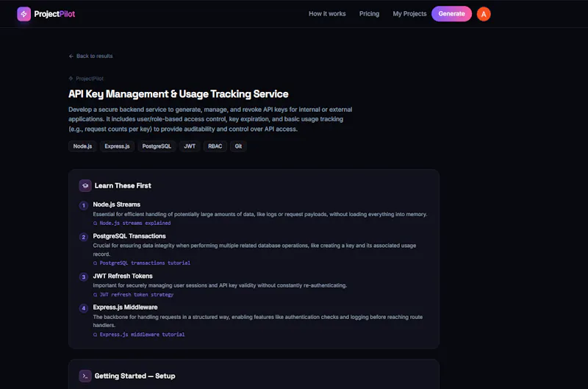Click step number 2 badge for PostgreSQL Transactions

click(x=84, y=237)
